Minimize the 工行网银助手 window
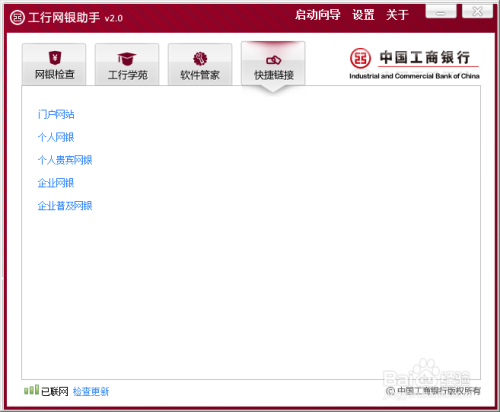 441,12
